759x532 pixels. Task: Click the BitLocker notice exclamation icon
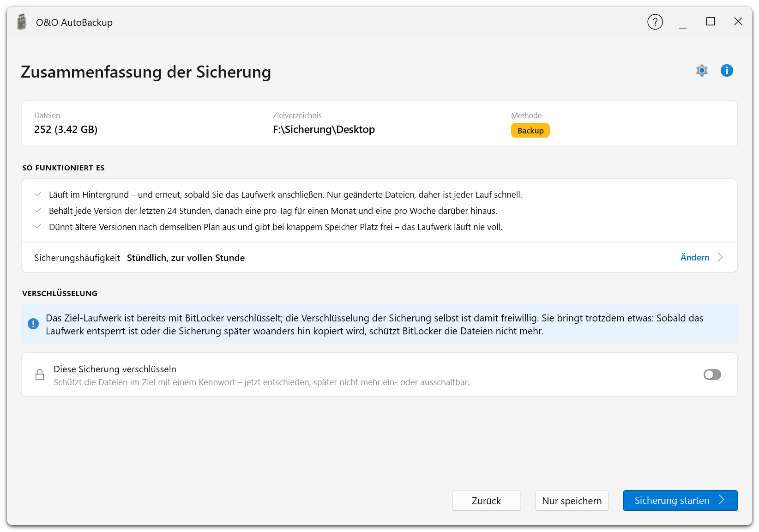coord(33,324)
